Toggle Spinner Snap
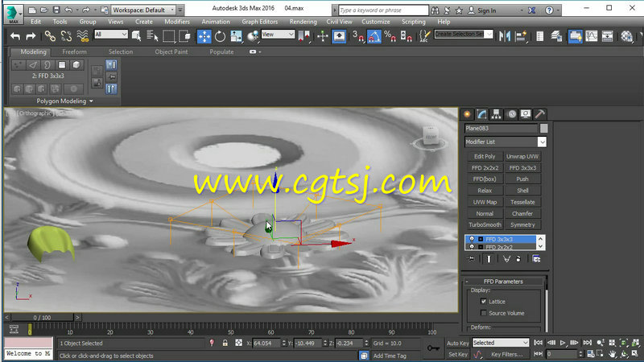 pos(406,36)
